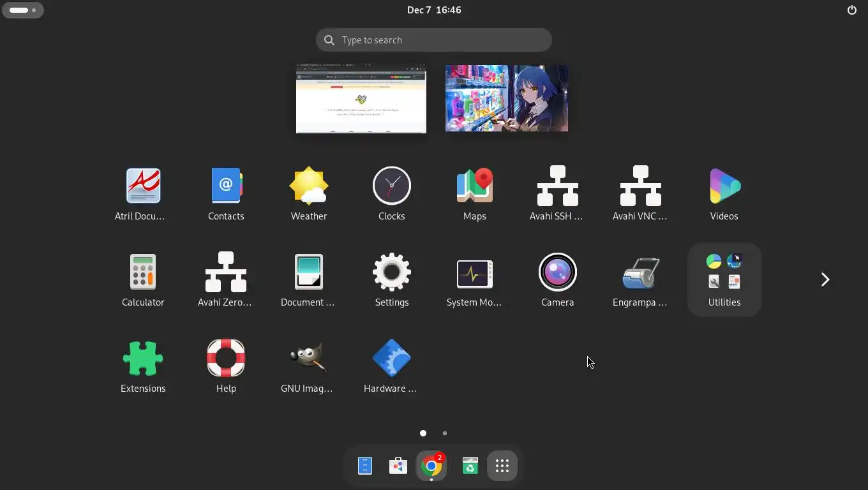Image resolution: width=868 pixels, height=490 pixels.
Task: Open the clock and calendar menu
Action: [x=434, y=10]
